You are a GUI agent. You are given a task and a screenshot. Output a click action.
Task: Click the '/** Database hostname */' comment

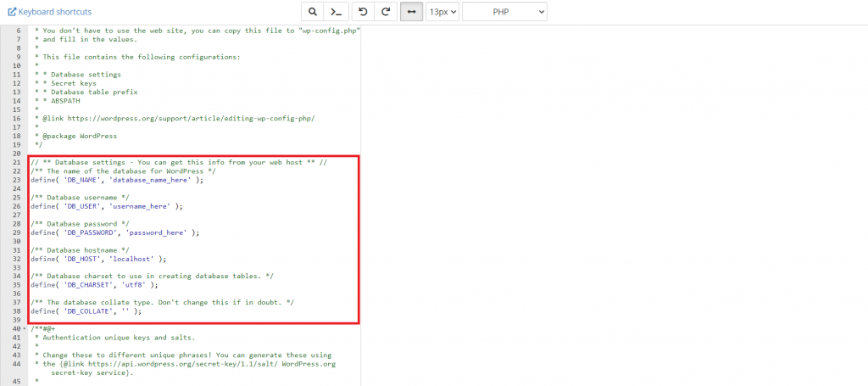coord(80,249)
